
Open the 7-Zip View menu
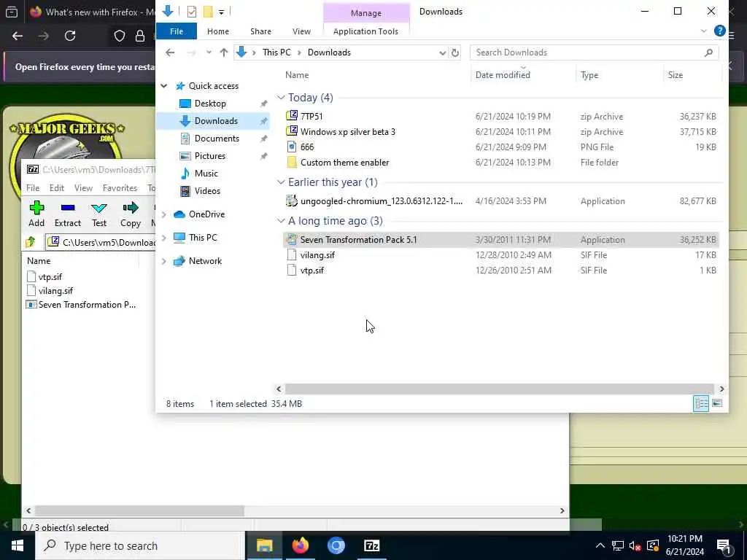pos(83,188)
